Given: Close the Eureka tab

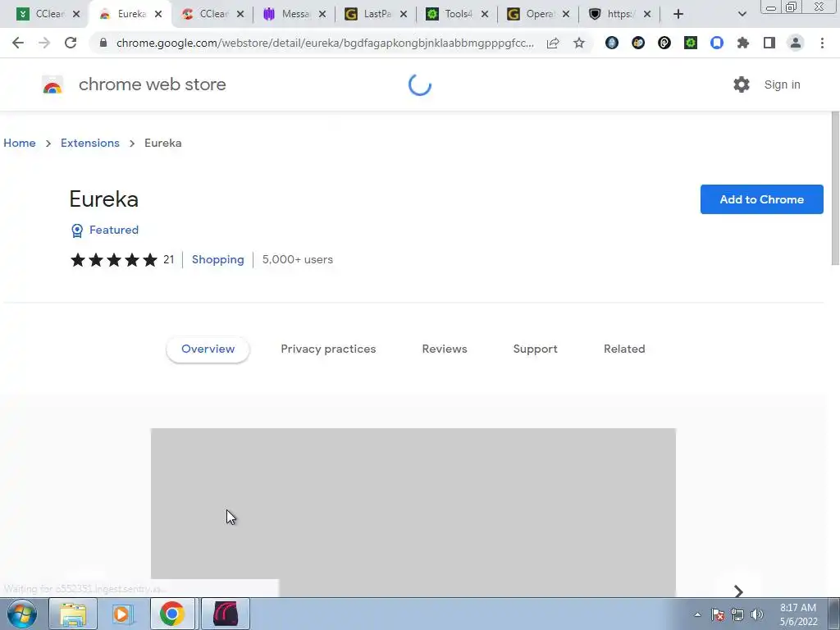Looking at the screenshot, I should coord(158,15).
